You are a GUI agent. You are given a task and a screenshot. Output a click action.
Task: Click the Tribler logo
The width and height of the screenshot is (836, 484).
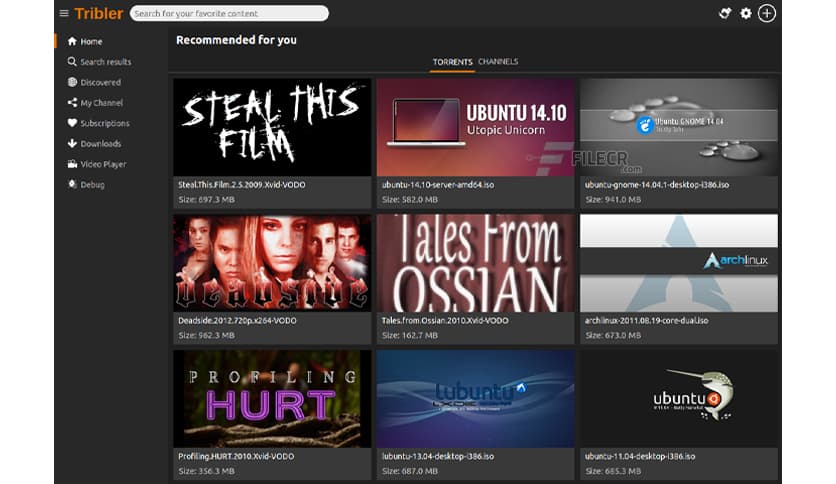(99, 13)
